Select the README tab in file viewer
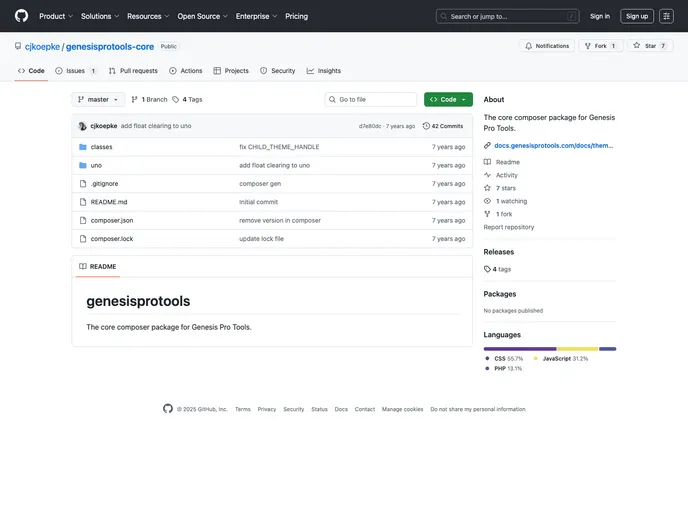 97,266
